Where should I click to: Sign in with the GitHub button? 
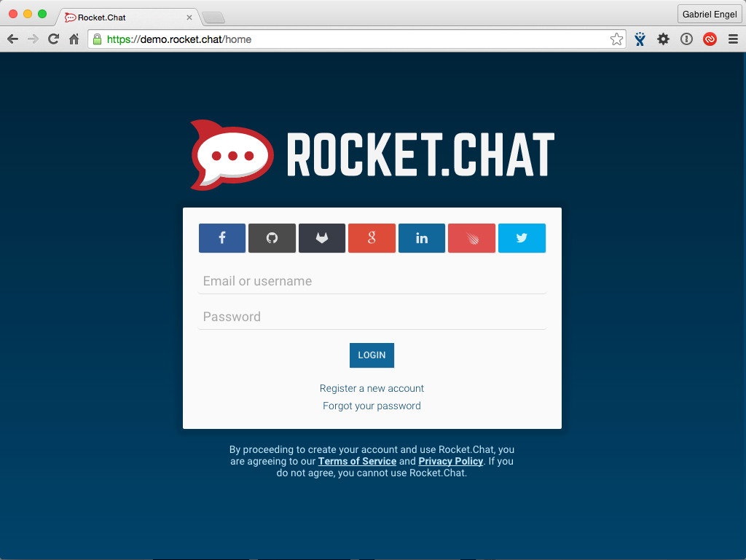272,238
